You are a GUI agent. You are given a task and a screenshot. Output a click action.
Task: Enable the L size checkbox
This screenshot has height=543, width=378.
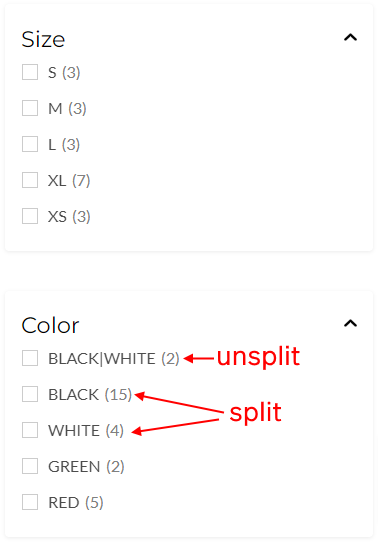coord(30,144)
